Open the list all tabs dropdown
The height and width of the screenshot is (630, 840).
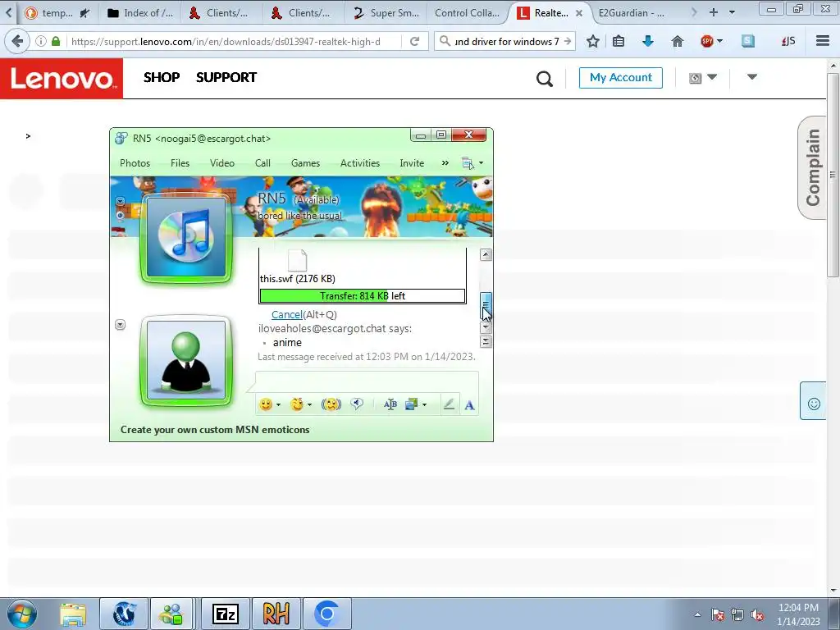pyautogui.click(x=733, y=12)
